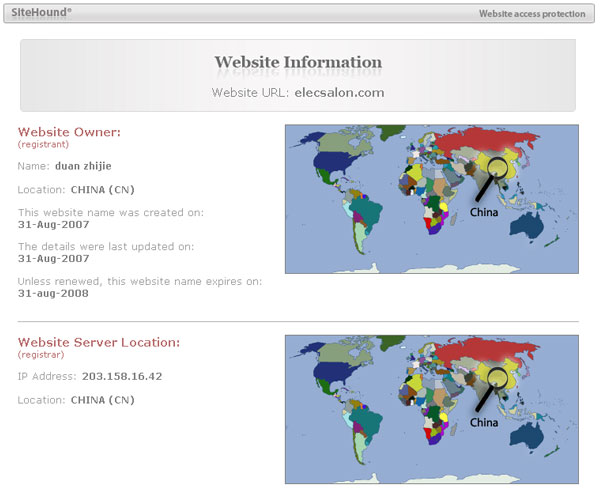Click the 'Name:' label

point(34,166)
